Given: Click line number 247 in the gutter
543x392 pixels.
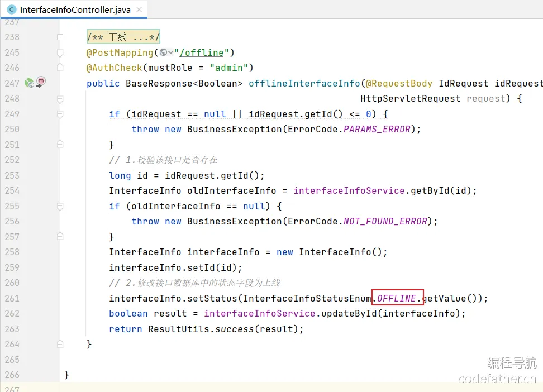Looking at the screenshot, I should pyautogui.click(x=12, y=83).
